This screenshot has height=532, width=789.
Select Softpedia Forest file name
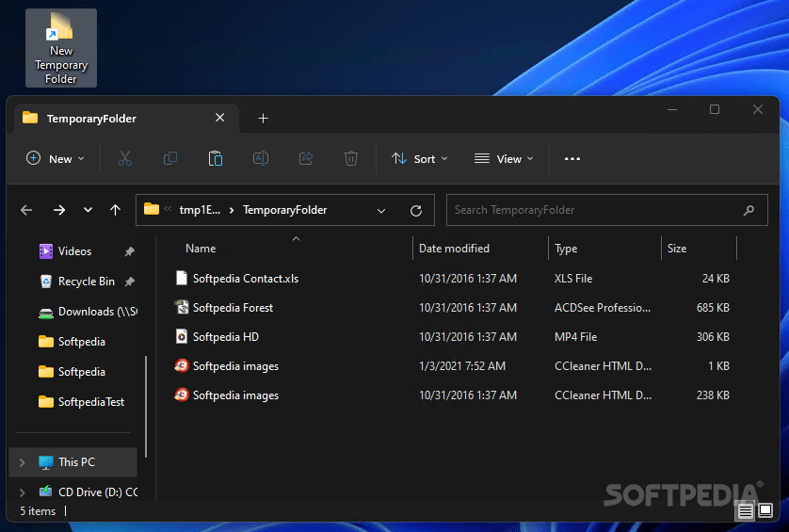[233, 308]
